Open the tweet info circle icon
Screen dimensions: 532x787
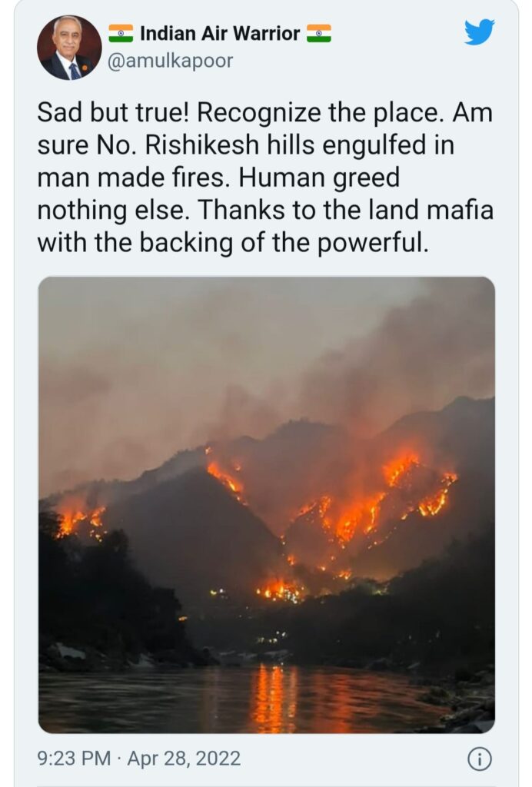pos(479,759)
